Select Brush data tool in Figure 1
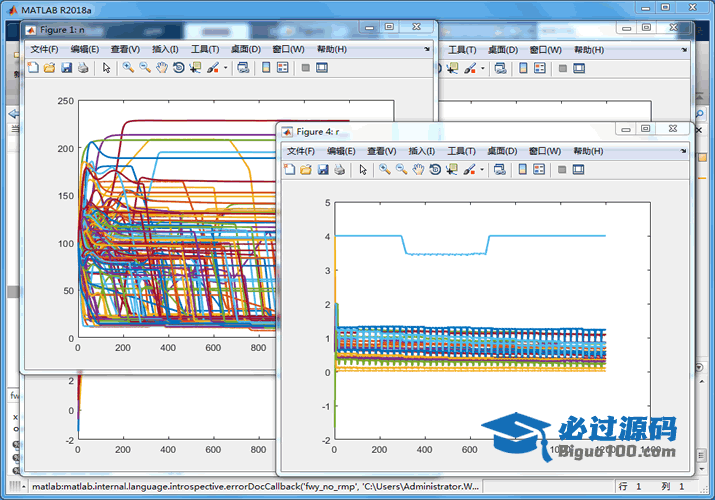 [x=212, y=68]
